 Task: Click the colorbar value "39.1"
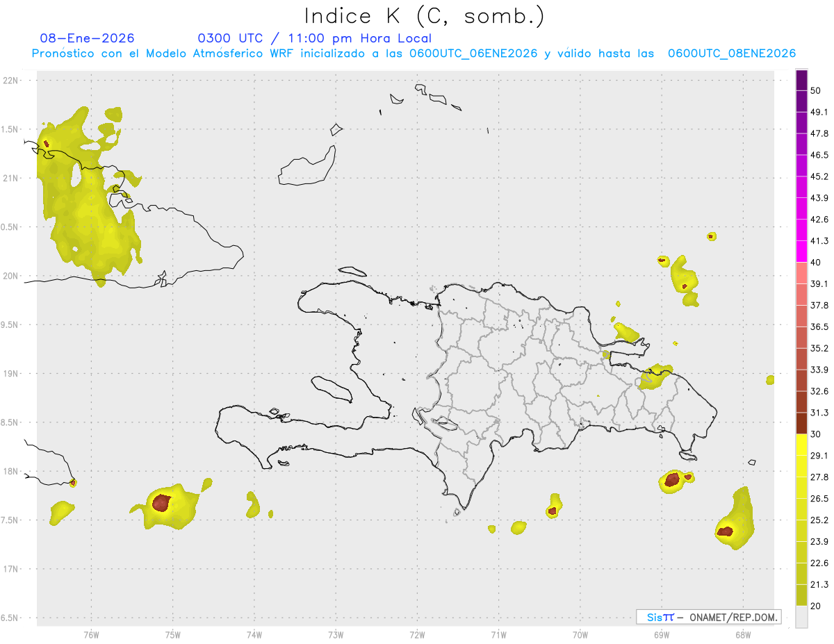point(819,283)
